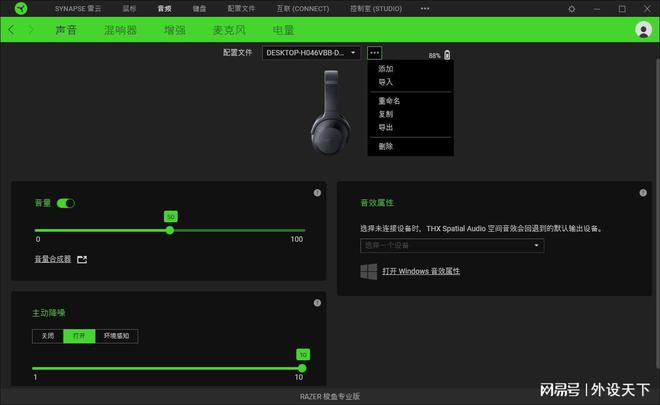
Task: Open the 主动降噪 panel info icon
Action: pos(317,303)
